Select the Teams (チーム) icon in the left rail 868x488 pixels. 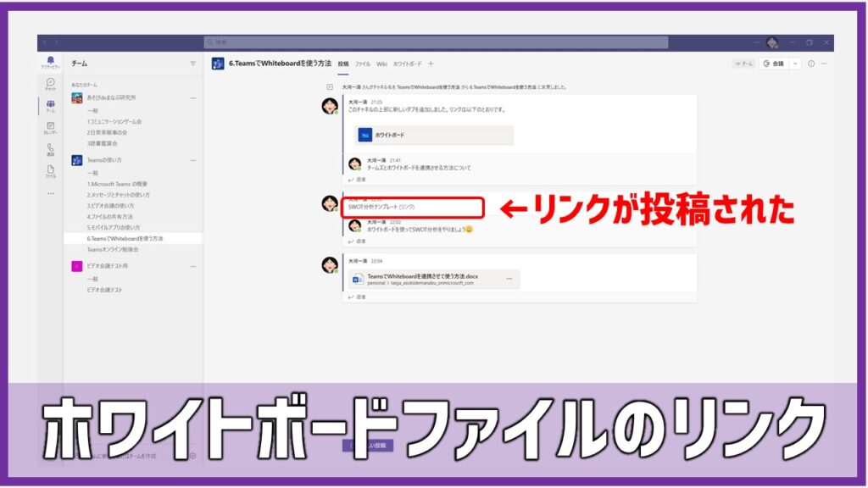pos(50,104)
